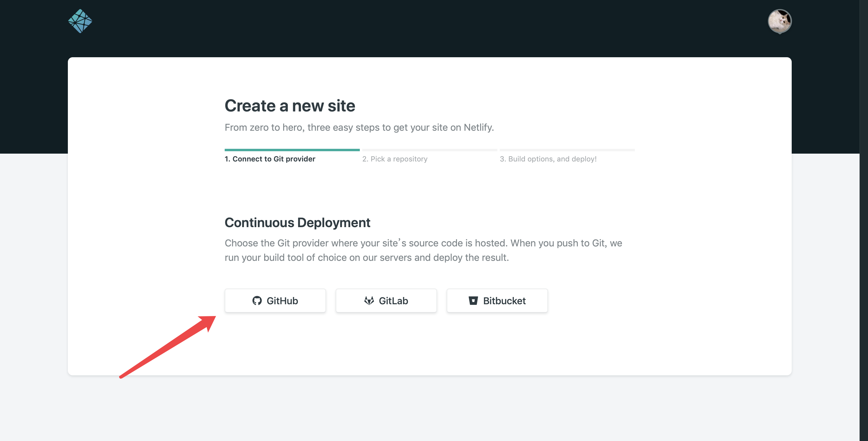Click the Bitbucket bucket icon

pos(473,300)
